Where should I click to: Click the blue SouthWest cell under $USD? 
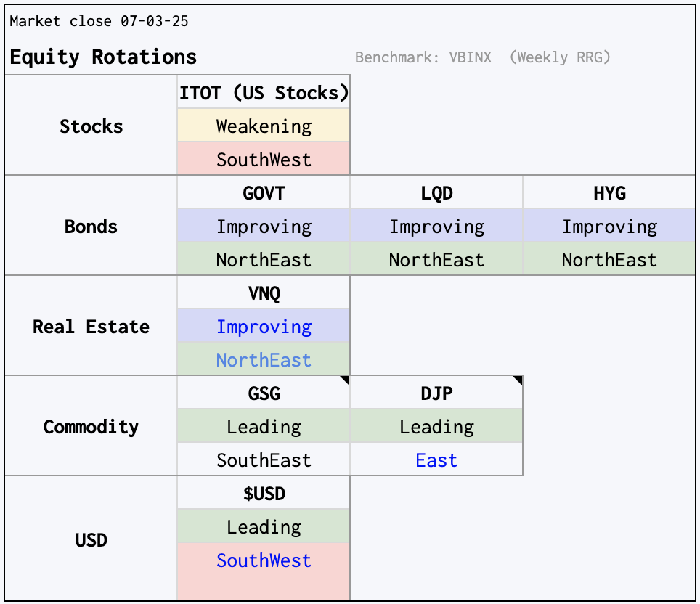[x=264, y=571]
